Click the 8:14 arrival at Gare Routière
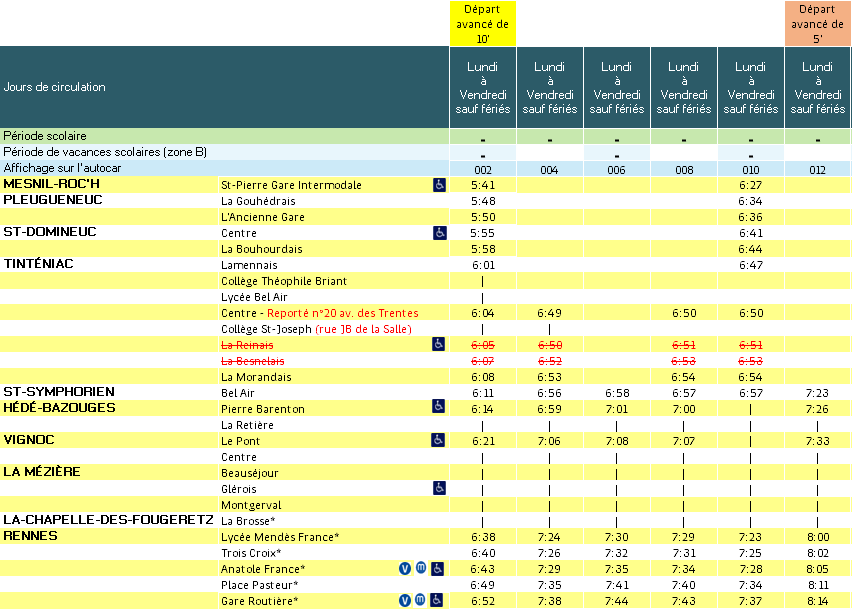The height and width of the screenshot is (610, 852). click(817, 601)
